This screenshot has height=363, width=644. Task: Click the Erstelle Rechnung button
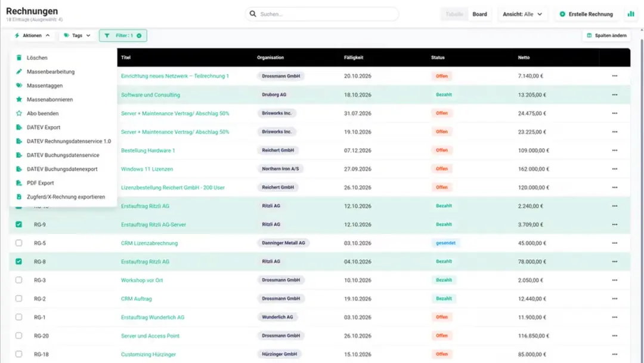[586, 14]
